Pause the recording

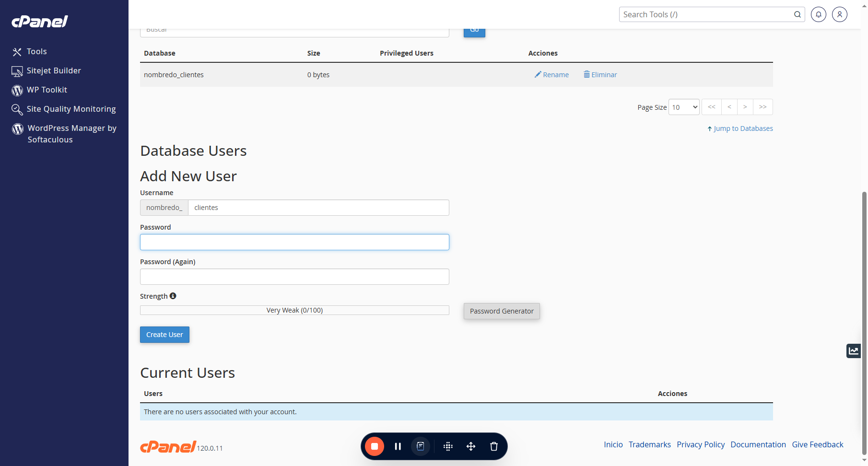[x=398, y=446]
